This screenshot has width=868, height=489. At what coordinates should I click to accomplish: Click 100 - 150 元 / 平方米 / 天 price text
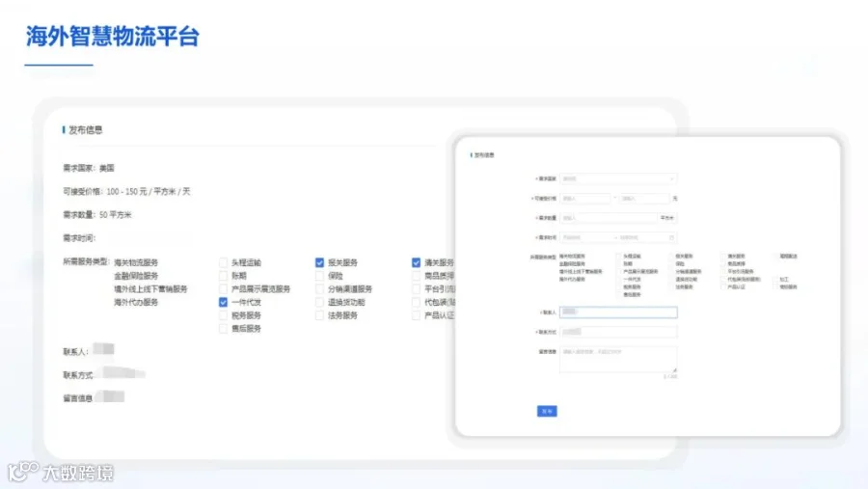[149, 192]
